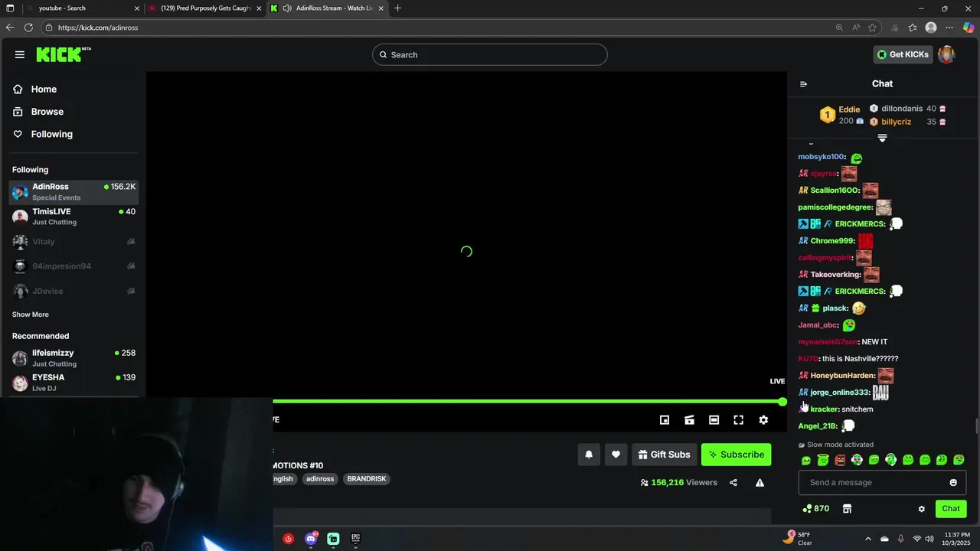
Task: Expand Show More followed channels
Action: click(x=31, y=315)
